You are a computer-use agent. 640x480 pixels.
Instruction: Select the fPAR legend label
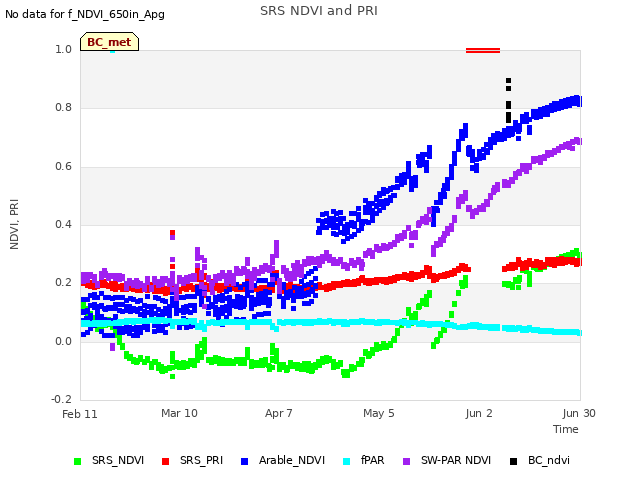point(372,460)
